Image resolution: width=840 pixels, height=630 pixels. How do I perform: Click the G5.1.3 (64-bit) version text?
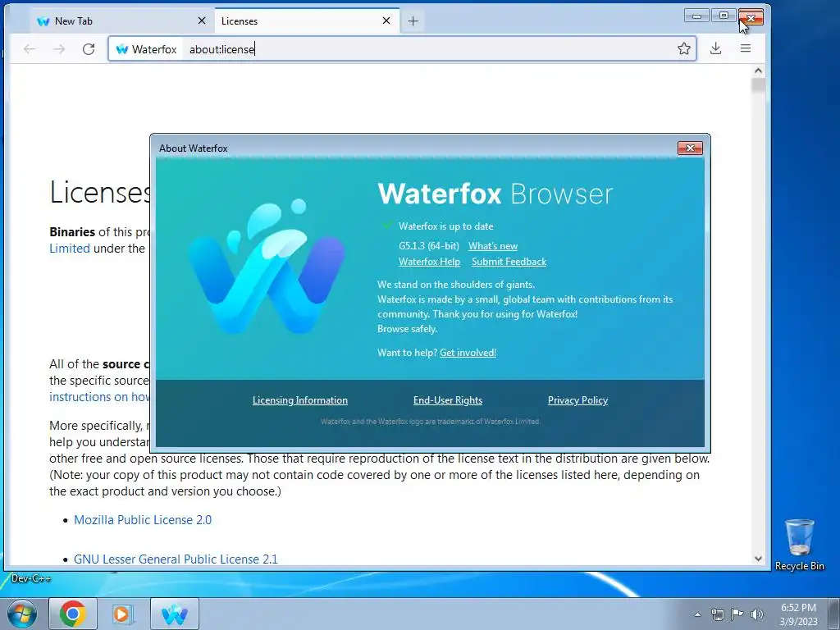428,246
